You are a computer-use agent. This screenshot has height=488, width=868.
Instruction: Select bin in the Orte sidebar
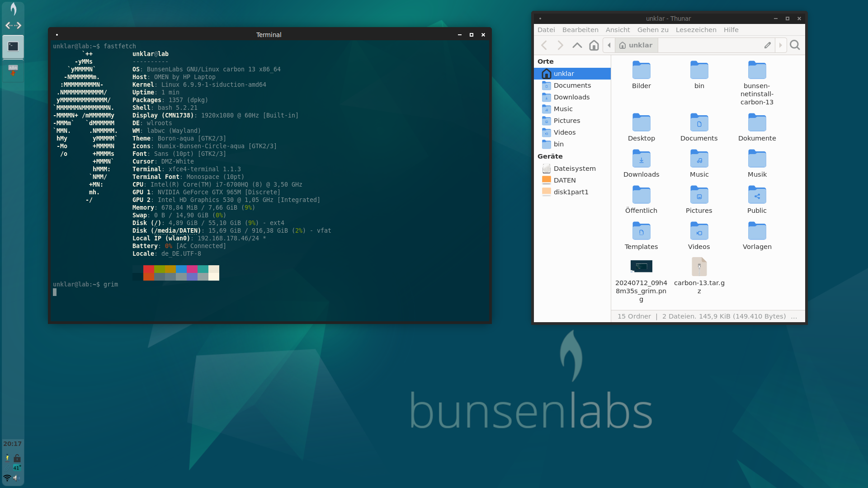pos(572,144)
